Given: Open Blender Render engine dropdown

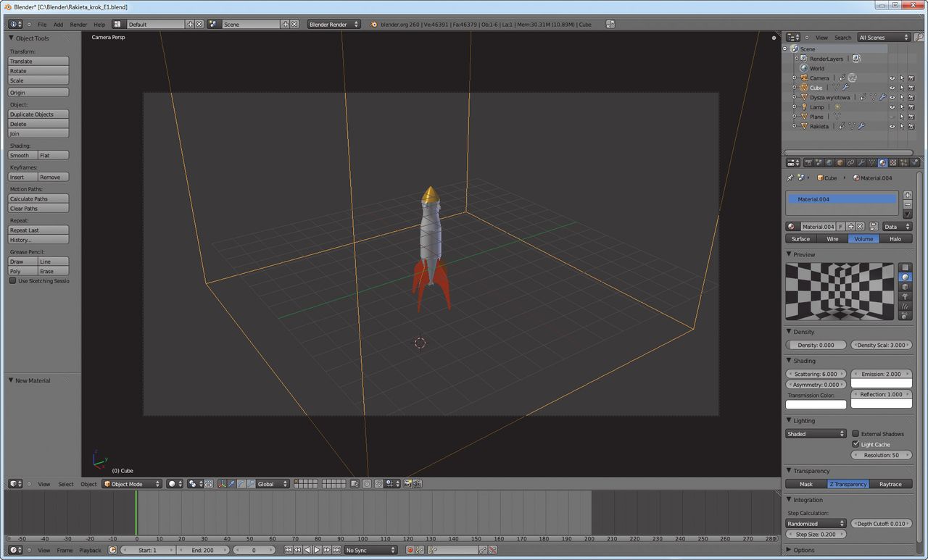Looking at the screenshot, I should (333, 24).
